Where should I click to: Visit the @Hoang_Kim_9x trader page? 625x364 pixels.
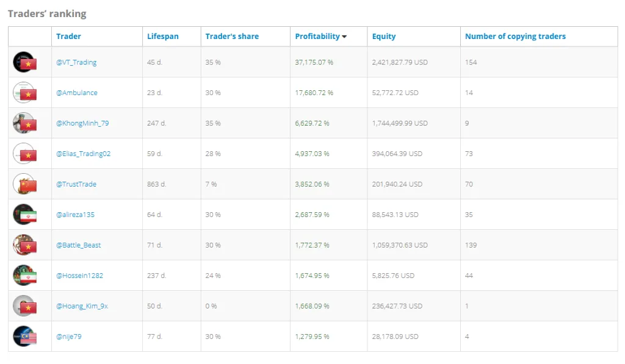(x=82, y=306)
